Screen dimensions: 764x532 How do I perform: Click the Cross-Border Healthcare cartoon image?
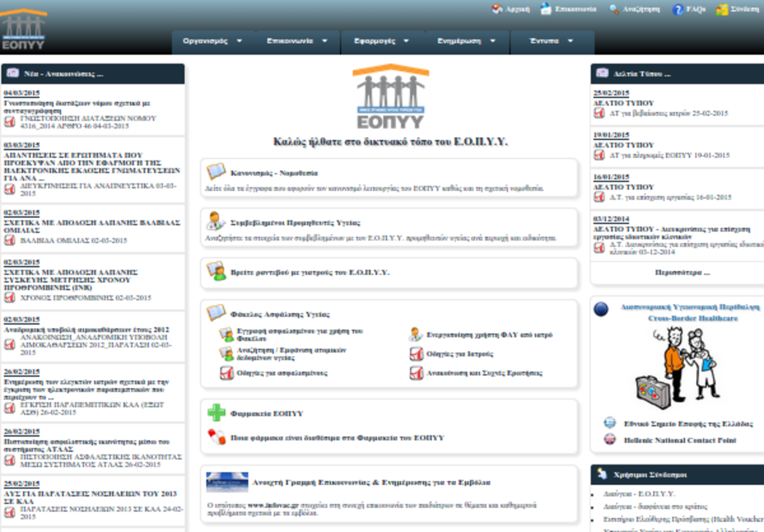pyautogui.click(x=675, y=367)
